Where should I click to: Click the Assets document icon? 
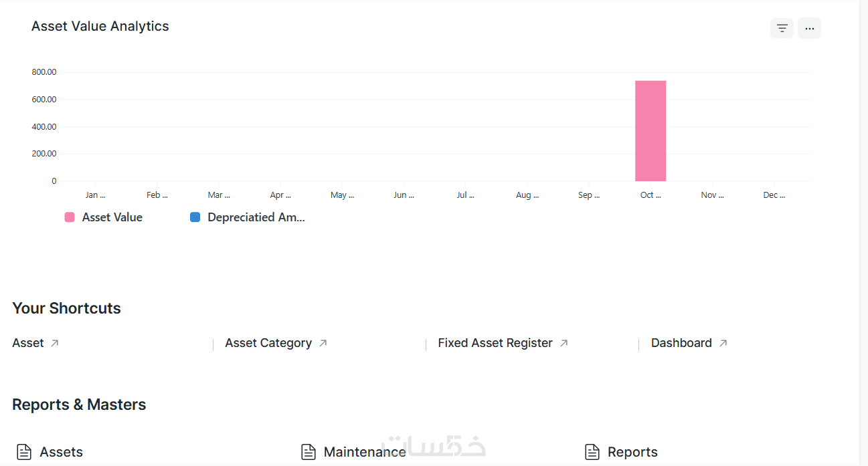24,452
